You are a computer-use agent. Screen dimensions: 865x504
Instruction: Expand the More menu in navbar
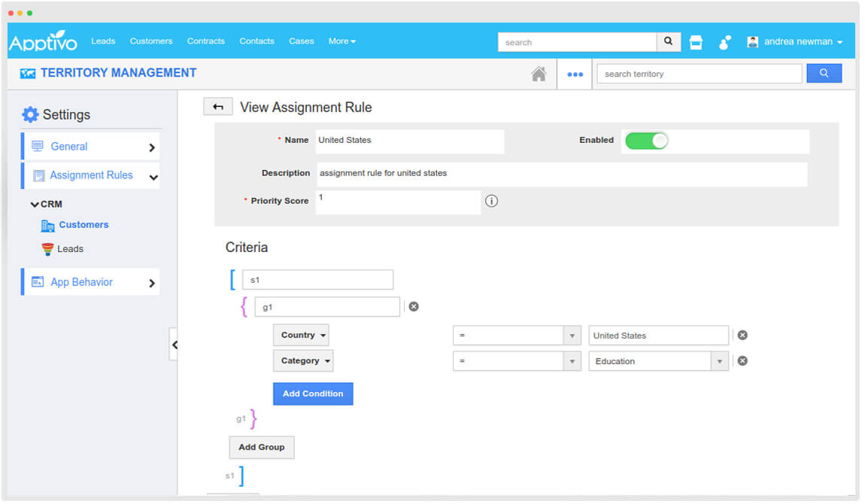point(341,41)
